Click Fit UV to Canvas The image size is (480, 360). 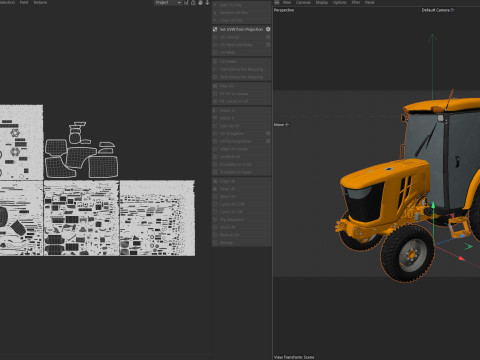[242, 94]
